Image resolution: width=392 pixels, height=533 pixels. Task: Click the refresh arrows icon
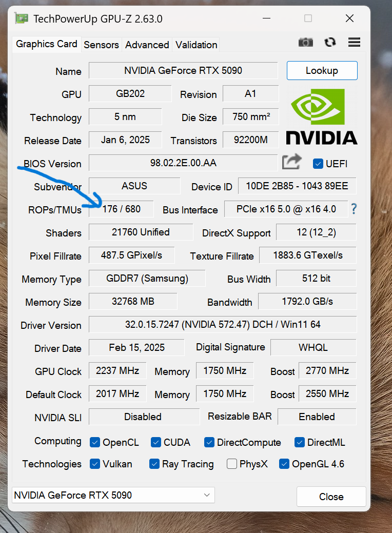(330, 42)
